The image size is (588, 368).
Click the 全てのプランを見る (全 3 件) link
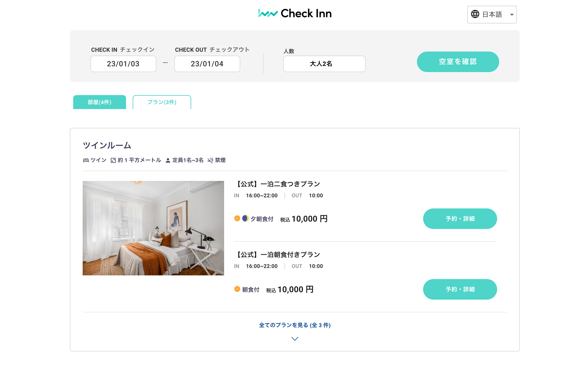coord(295,325)
